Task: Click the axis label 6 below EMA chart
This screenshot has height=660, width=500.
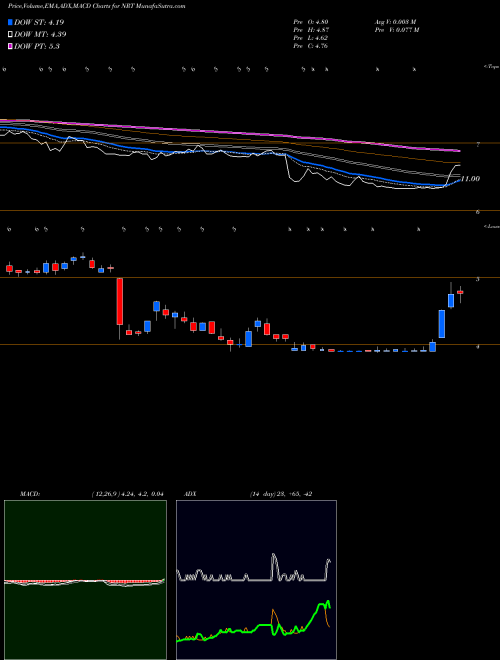Action: click(x=478, y=212)
